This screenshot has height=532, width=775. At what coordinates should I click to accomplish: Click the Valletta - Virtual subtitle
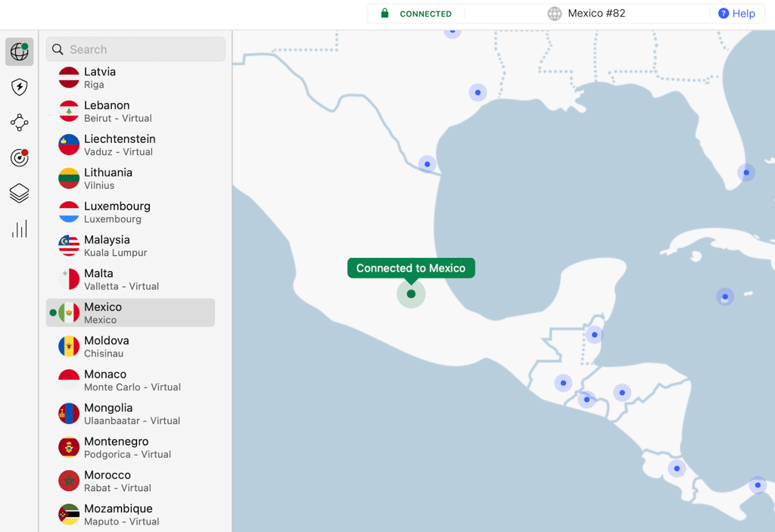tap(122, 286)
